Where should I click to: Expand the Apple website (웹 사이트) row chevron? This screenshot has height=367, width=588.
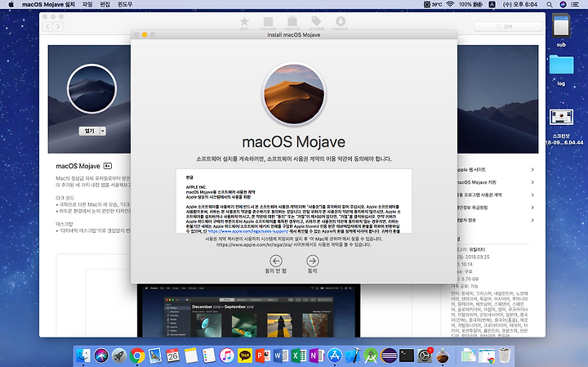(x=532, y=170)
